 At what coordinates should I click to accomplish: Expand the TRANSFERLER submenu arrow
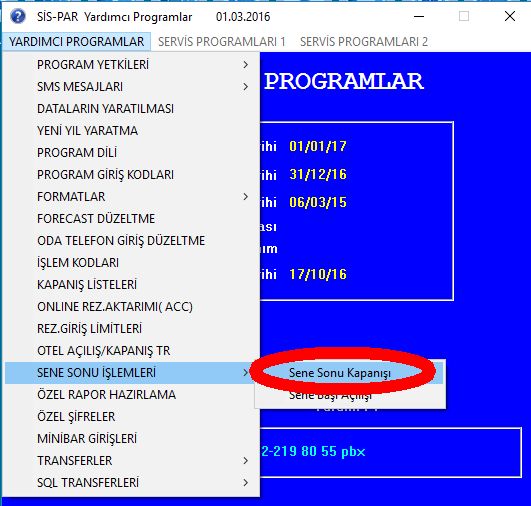(x=246, y=461)
